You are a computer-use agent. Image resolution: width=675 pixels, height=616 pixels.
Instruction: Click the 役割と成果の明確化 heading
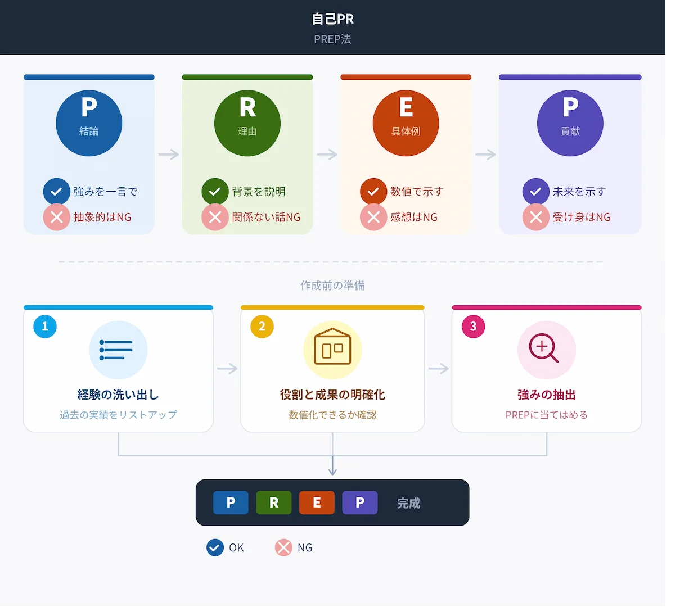pyautogui.click(x=332, y=395)
